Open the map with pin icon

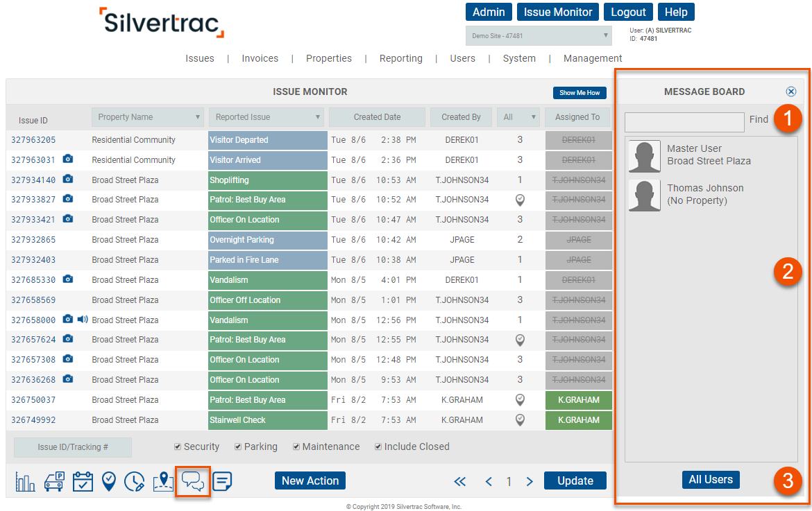[163, 481]
